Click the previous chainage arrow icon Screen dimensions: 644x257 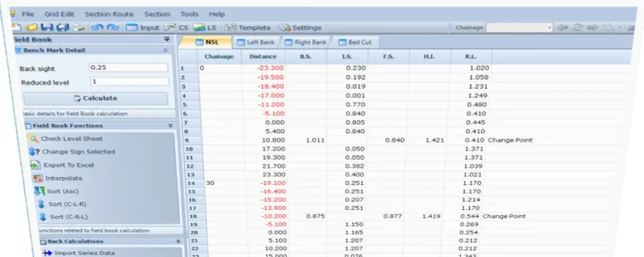(x=562, y=28)
